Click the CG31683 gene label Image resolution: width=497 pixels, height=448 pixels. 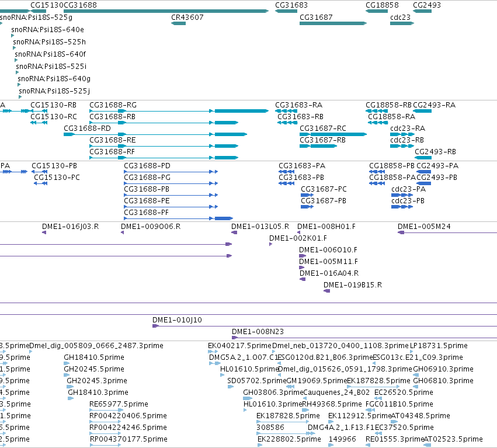291,5
